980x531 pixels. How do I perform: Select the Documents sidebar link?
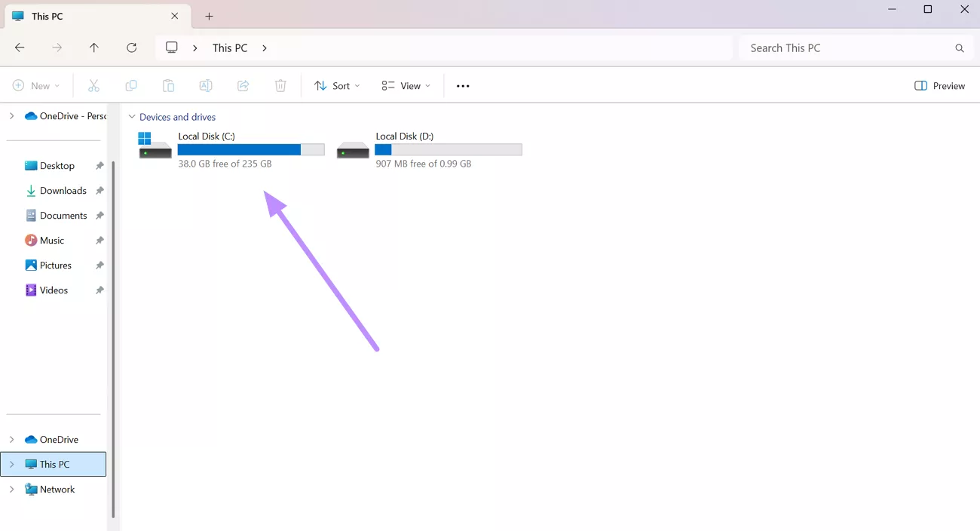pyautogui.click(x=62, y=215)
